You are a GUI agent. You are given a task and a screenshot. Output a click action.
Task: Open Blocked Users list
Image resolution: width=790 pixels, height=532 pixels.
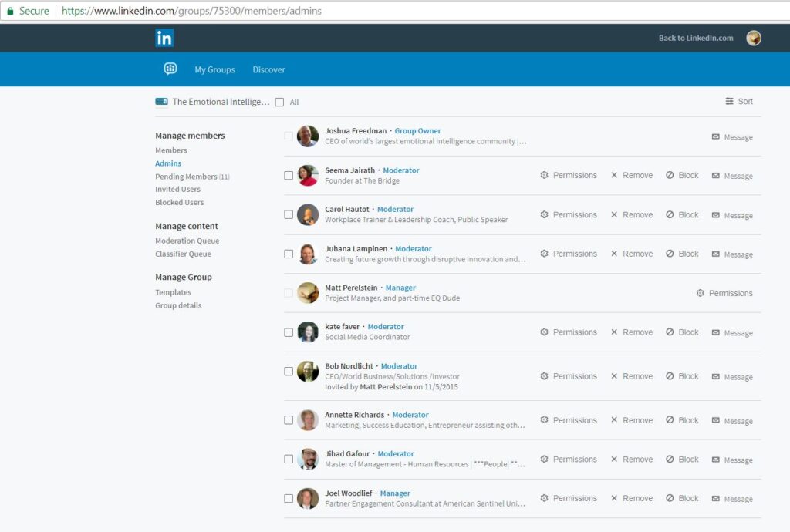click(x=179, y=203)
